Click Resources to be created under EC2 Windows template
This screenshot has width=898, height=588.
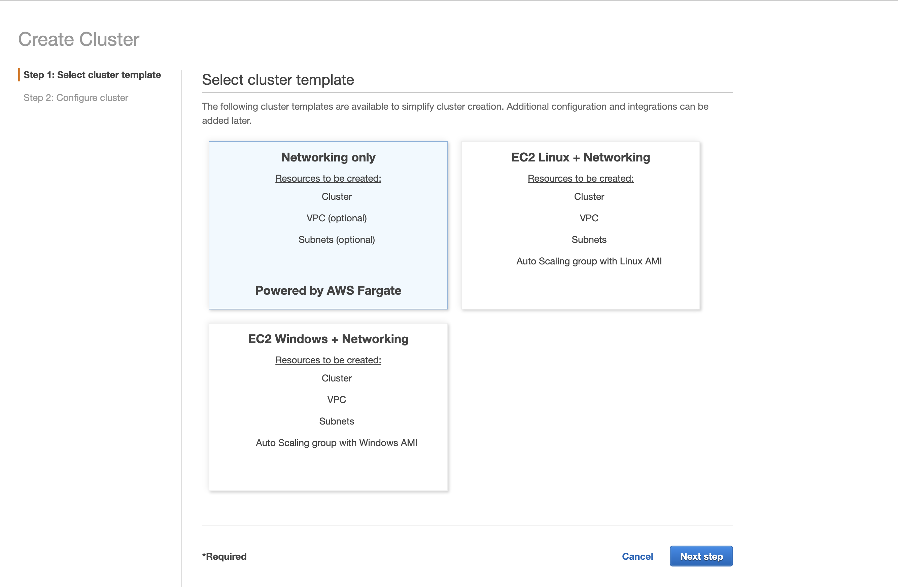(328, 360)
